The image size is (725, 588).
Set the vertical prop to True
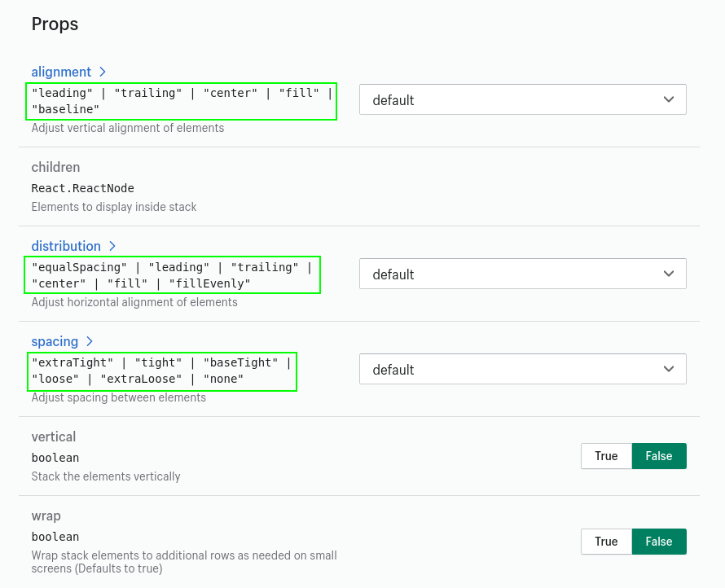(606, 456)
